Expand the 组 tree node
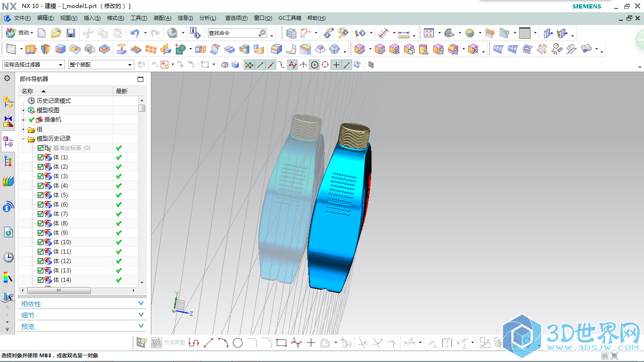This screenshot has height=362, width=644. (24, 129)
